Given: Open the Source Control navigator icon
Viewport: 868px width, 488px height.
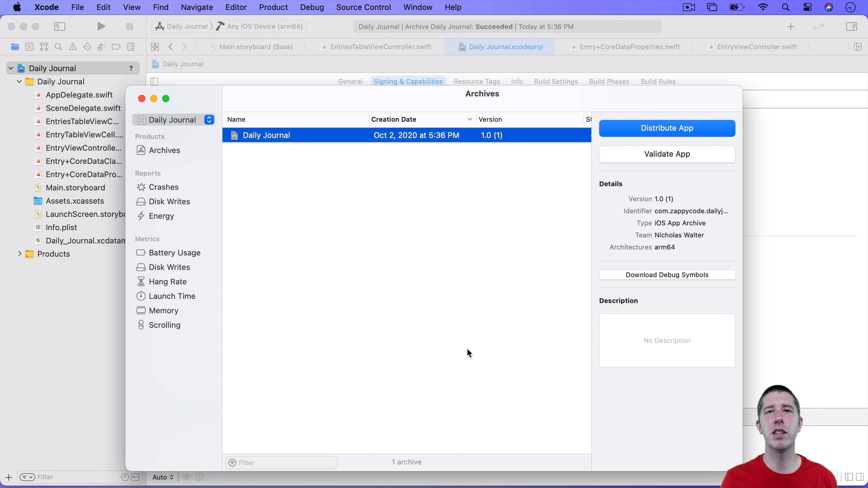Looking at the screenshot, I should pos(29,47).
